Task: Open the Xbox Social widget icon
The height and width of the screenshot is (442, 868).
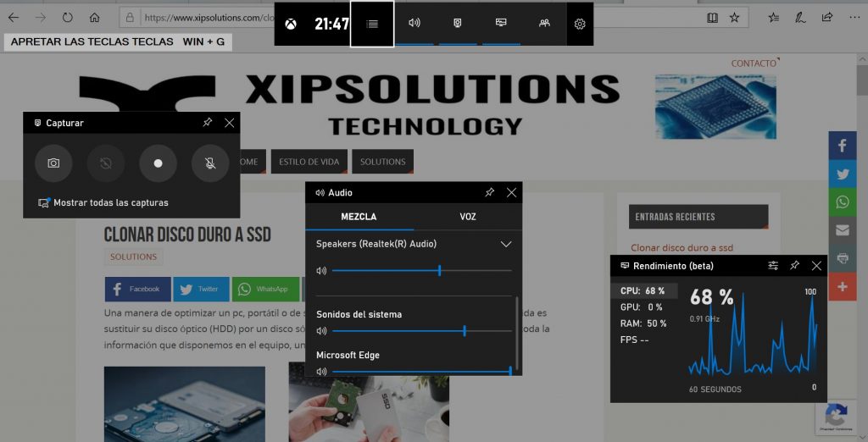Action: click(544, 23)
